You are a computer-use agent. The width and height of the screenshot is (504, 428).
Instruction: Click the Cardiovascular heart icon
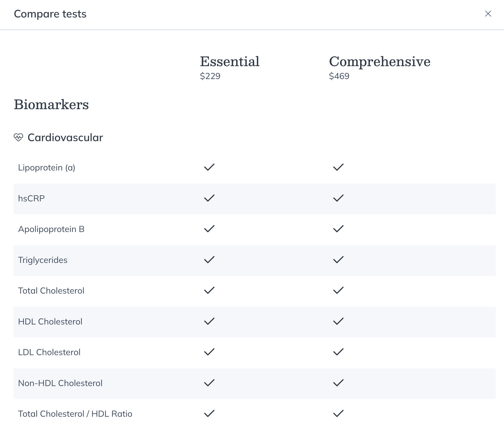click(19, 137)
